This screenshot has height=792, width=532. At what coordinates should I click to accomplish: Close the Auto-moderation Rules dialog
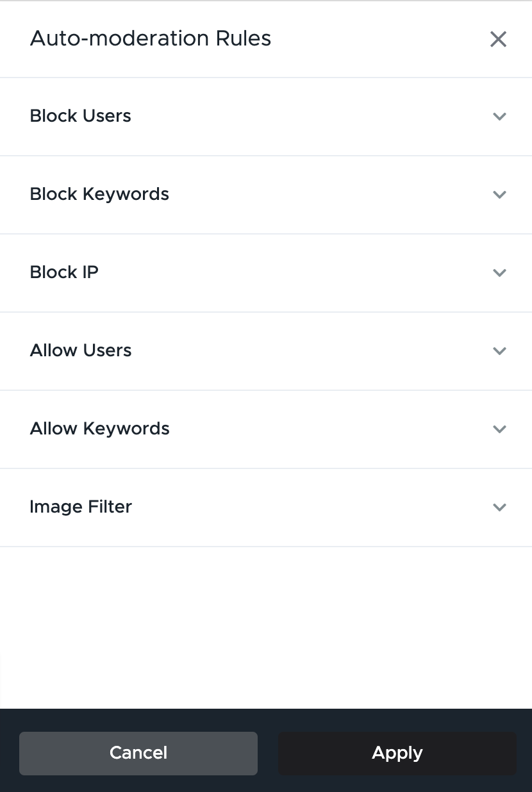pos(498,39)
